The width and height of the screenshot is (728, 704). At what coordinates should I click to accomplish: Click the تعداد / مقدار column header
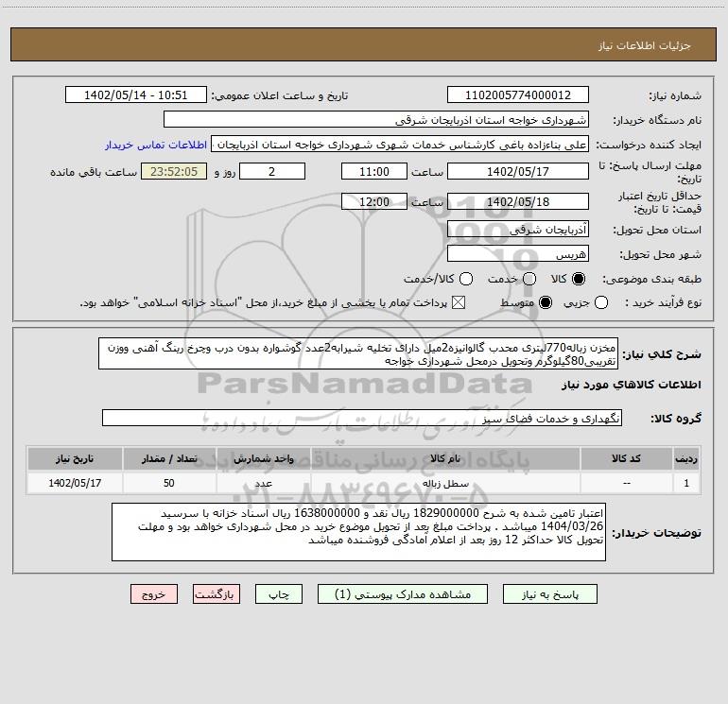tap(169, 458)
